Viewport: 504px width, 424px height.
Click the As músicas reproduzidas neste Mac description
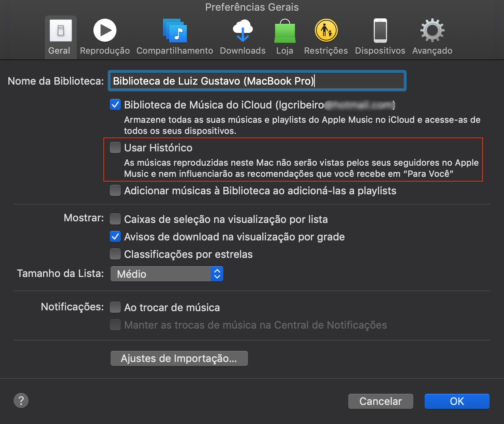click(x=301, y=168)
